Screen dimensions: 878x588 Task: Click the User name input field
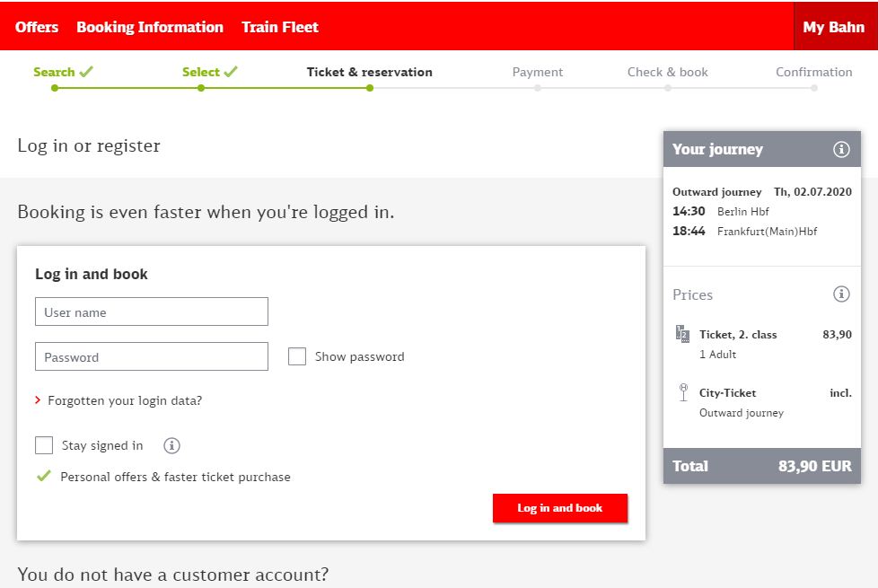coord(152,312)
